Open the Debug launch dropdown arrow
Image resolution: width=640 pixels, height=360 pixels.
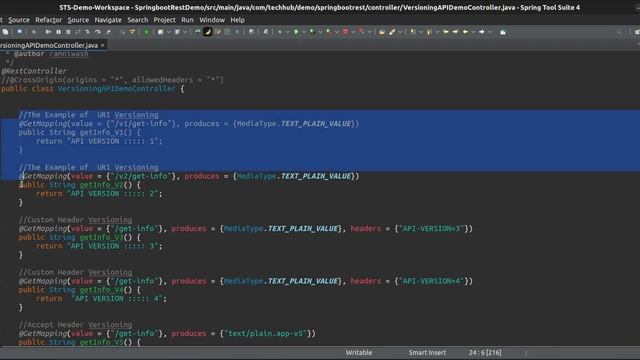point(287,32)
